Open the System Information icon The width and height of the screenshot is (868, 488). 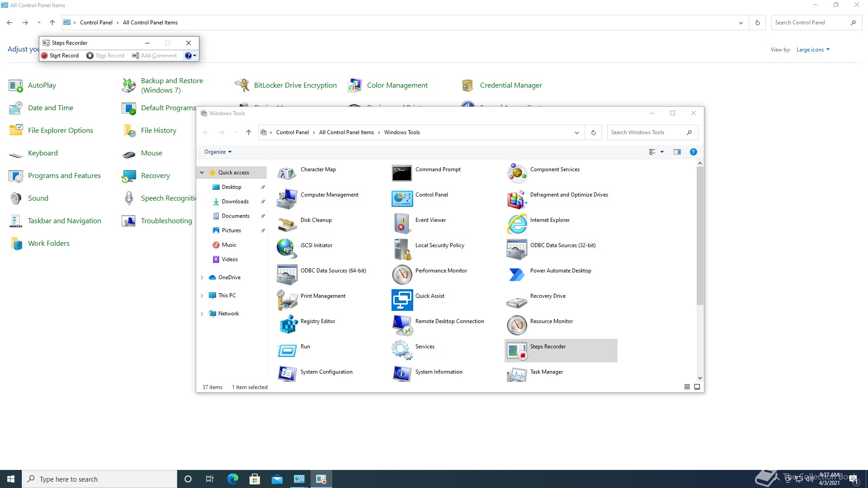tap(402, 374)
